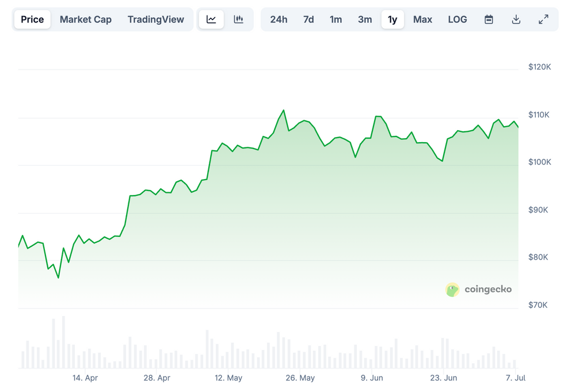Open the calendar date range picker
564x392 pixels.
tap(489, 20)
